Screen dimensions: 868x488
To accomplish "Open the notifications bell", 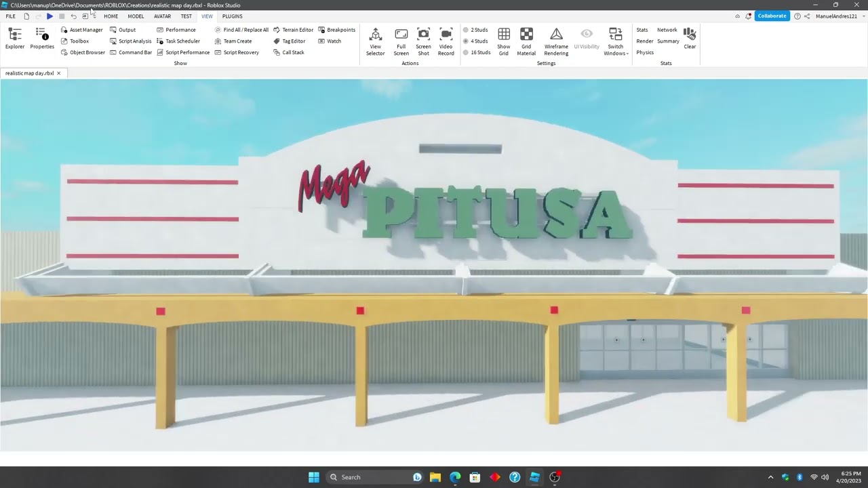I will pos(749,16).
